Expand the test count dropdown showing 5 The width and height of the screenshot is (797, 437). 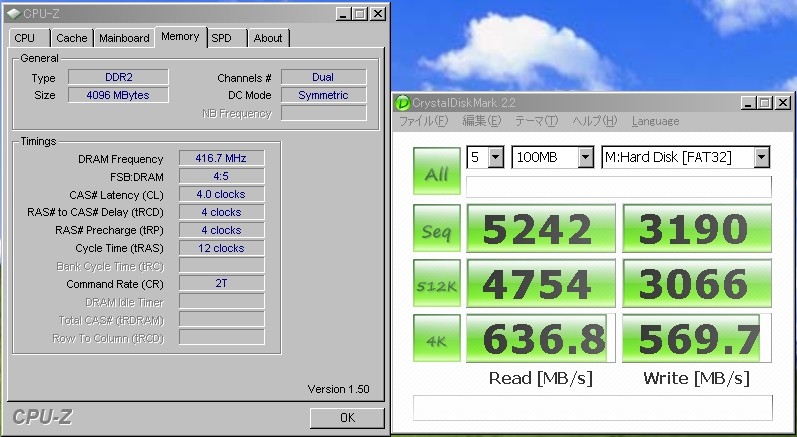pos(496,157)
